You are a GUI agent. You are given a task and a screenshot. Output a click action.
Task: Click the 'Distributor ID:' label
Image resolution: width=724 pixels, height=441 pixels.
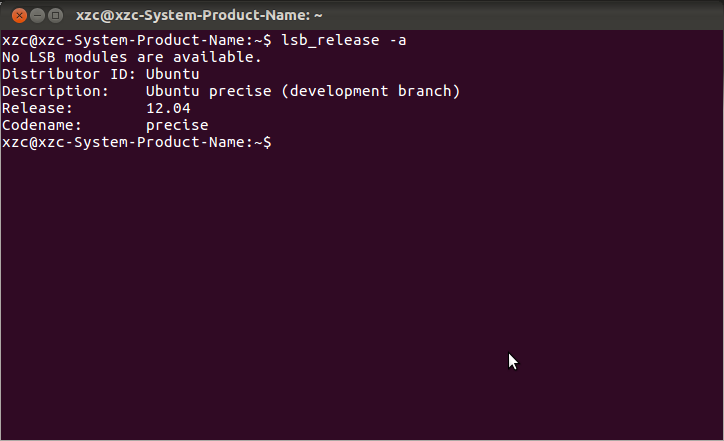[68, 74]
